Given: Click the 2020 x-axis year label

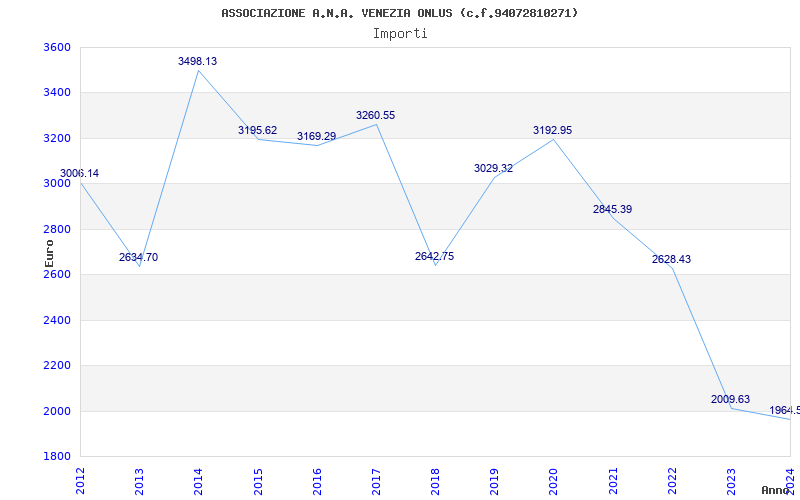Looking at the screenshot, I should (x=554, y=481).
